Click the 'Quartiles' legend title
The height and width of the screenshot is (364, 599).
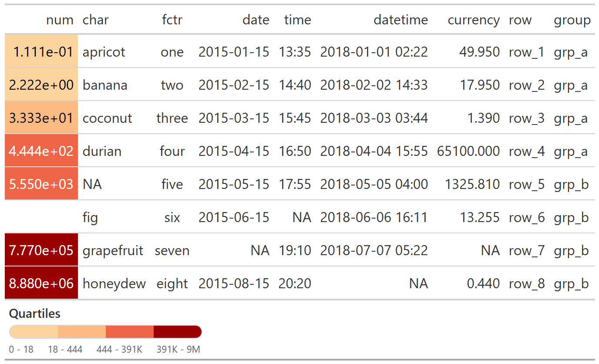pyautogui.click(x=35, y=313)
